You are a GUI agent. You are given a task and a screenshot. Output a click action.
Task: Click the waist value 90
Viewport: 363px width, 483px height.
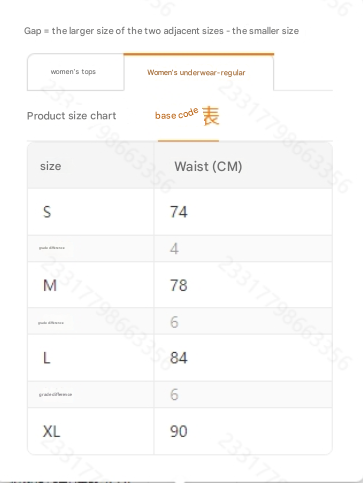pos(179,431)
